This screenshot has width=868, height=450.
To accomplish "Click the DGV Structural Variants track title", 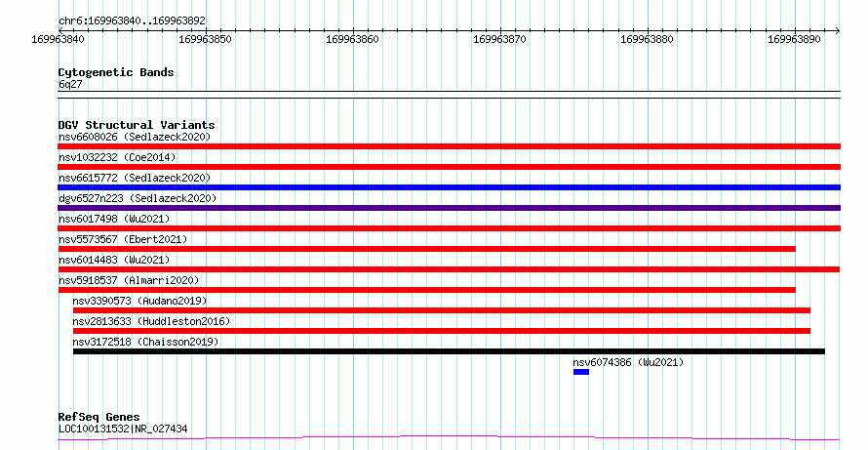I will tap(137, 125).
